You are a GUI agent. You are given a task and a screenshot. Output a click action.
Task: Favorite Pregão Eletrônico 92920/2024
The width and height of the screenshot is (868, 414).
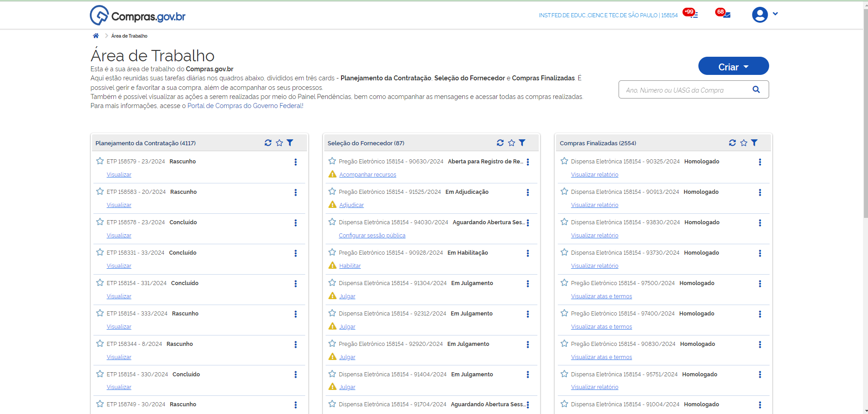tap(332, 344)
